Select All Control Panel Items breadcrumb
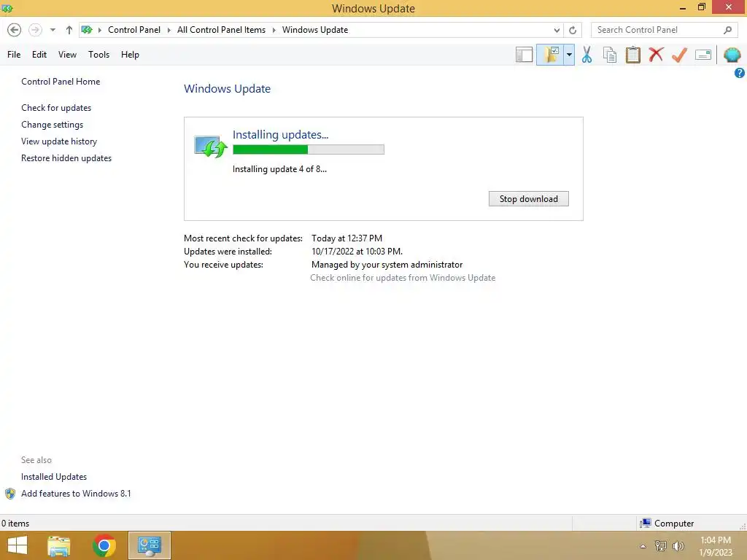 click(221, 30)
